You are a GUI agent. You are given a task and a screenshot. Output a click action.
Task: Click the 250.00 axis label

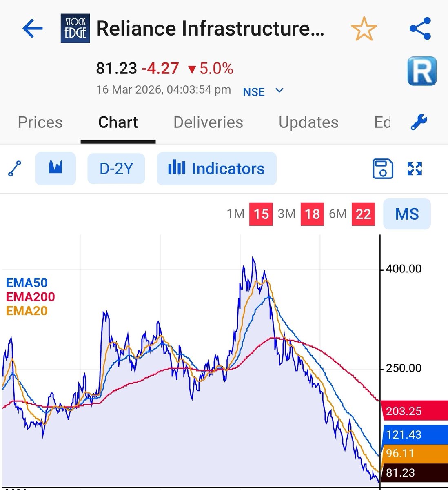[x=404, y=368]
